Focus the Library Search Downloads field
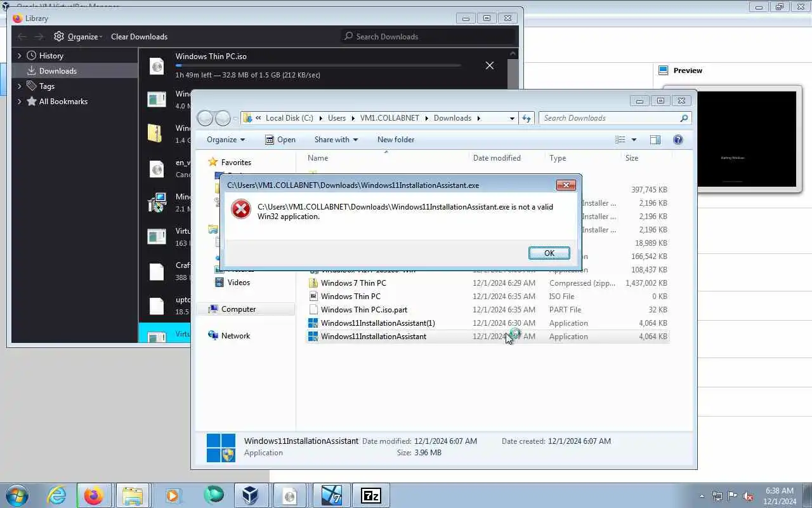The height and width of the screenshot is (508, 812). 428,36
